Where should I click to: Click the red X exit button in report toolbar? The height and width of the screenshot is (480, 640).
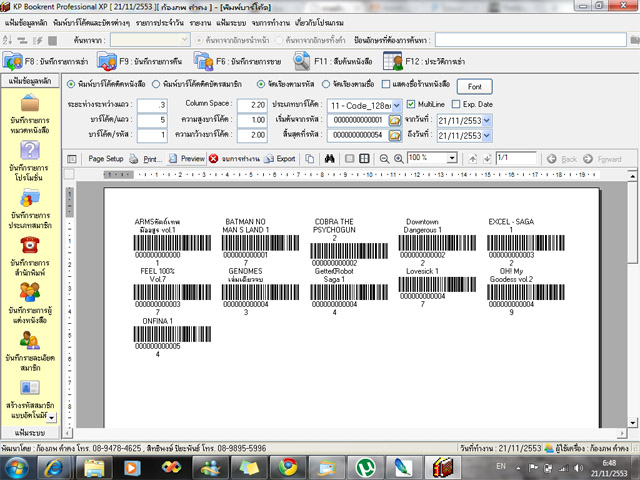(213, 159)
